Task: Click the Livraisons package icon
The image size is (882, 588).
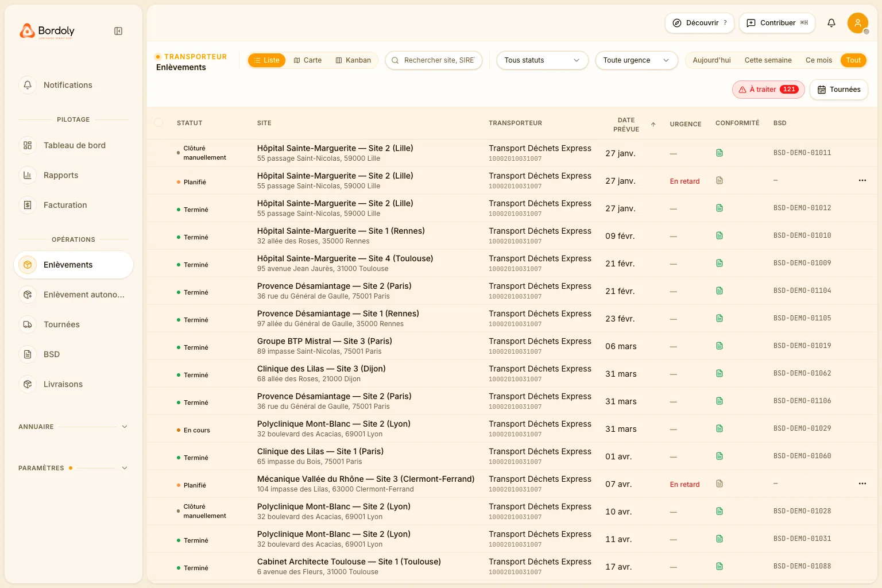Action: click(28, 384)
